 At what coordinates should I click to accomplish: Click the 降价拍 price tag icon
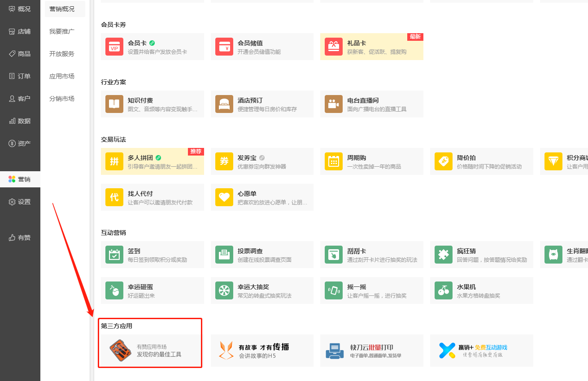[x=444, y=161]
